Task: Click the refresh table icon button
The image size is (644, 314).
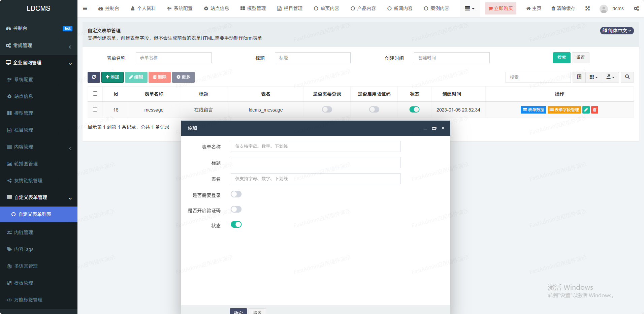Action: click(94, 77)
